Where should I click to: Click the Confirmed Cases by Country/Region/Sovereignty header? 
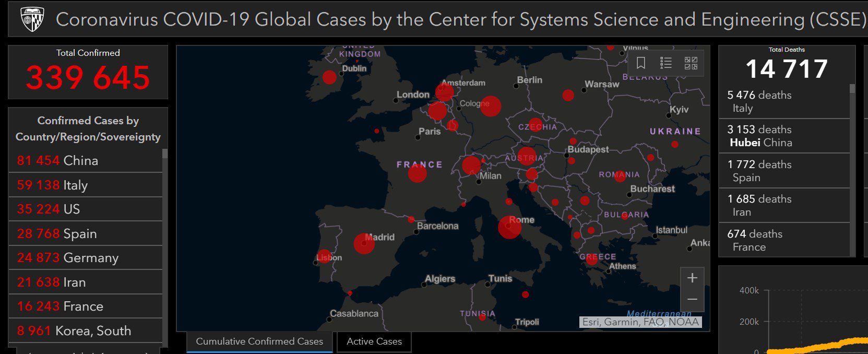[88, 128]
